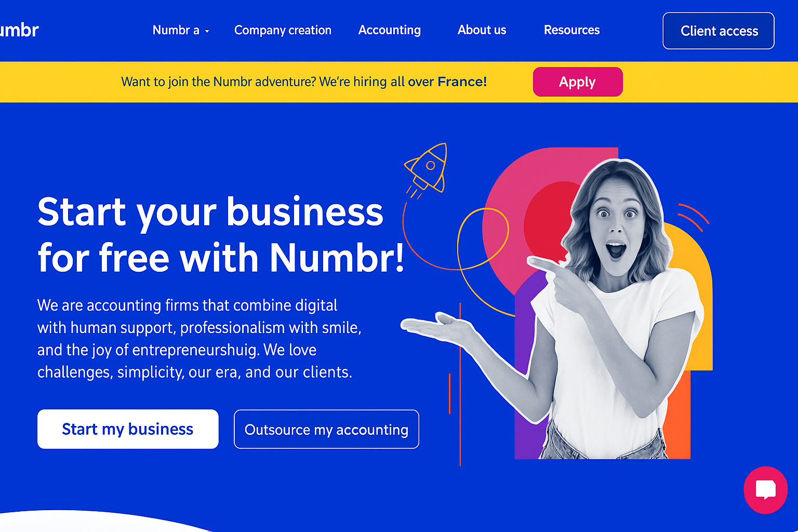Open the About us page
Image resolution: width=798 pixels, height=532 pixels.
click(x=482, y=30)
